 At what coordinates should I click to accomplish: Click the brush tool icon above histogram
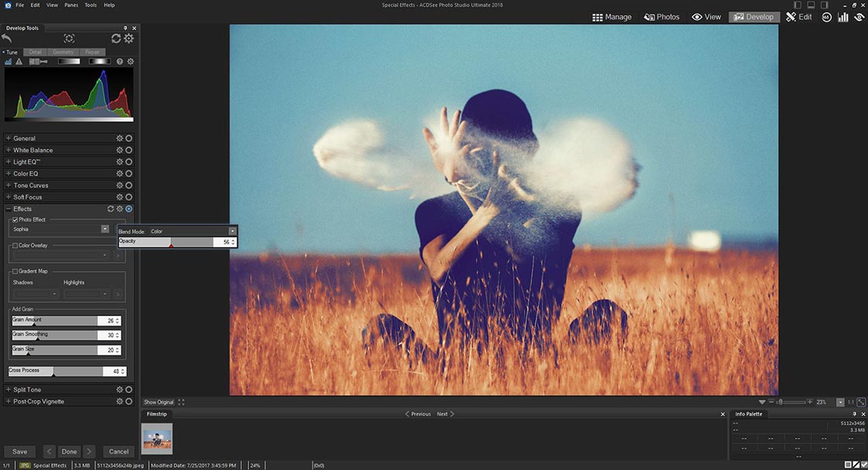click(38, 61)
